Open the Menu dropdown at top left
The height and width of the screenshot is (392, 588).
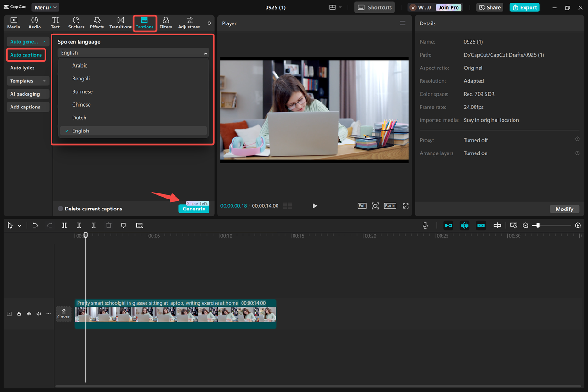(45, 7)
